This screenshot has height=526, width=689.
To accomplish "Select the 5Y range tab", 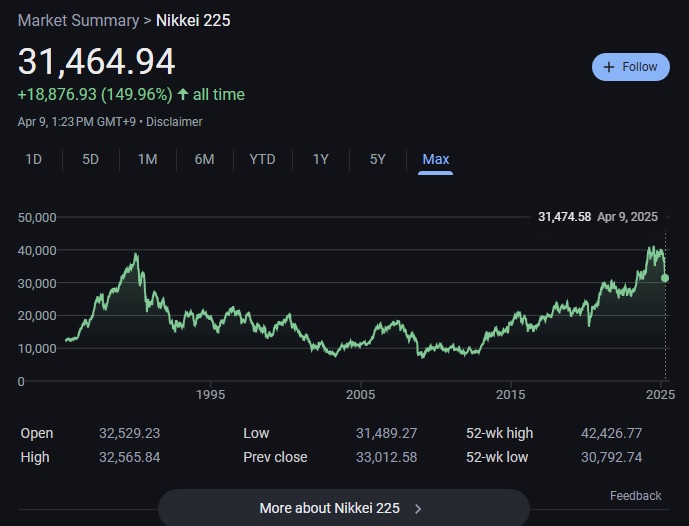I will point(377,159).
